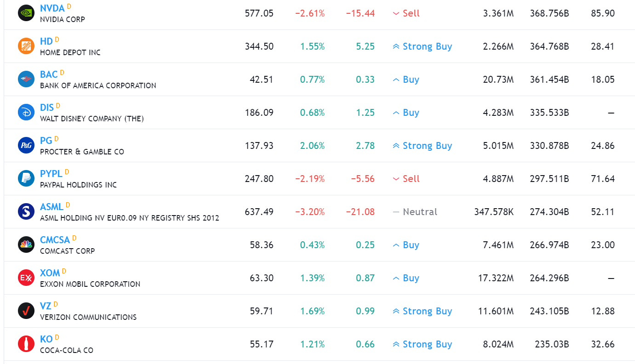
Task: Open the NVDA ticker link
Action: (52, 8)
